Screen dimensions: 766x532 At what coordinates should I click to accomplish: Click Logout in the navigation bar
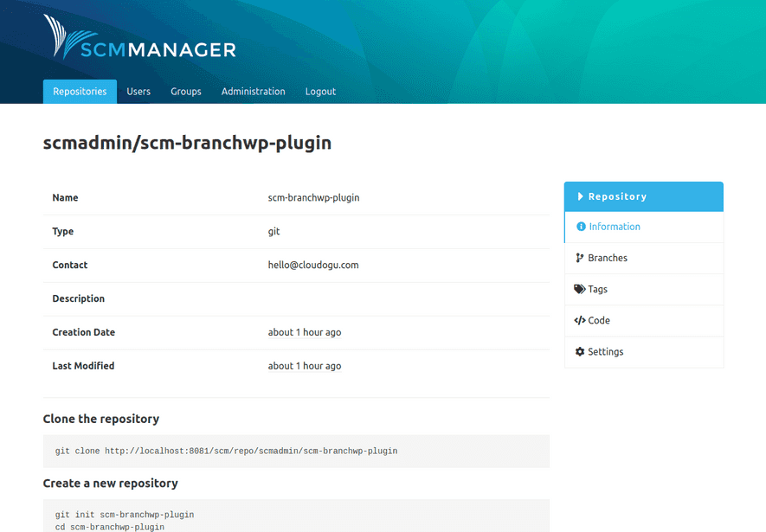coord(320,91)
